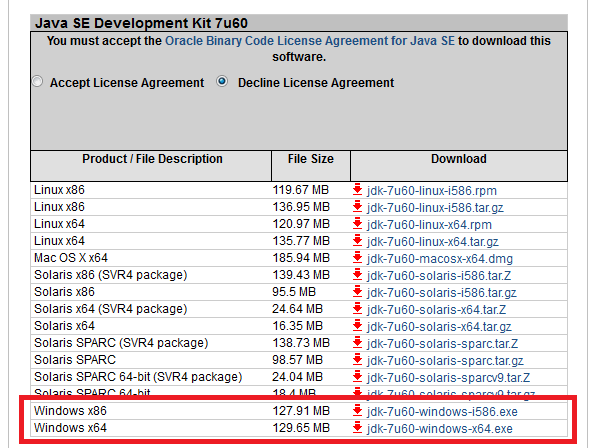Click the Java SE Development Kit 7u60 title
The height and width of the screenshot is (448, 590).
click(141, 23)
